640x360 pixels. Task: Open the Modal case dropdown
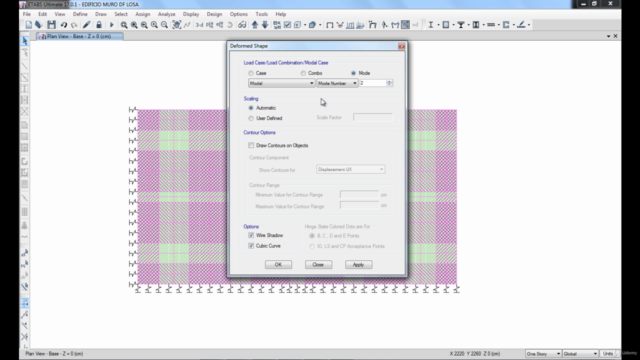click(281, 83)
